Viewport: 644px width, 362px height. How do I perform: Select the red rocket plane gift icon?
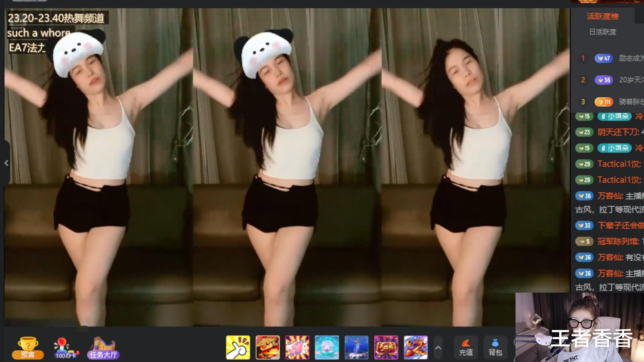click(x=416, y=347)
